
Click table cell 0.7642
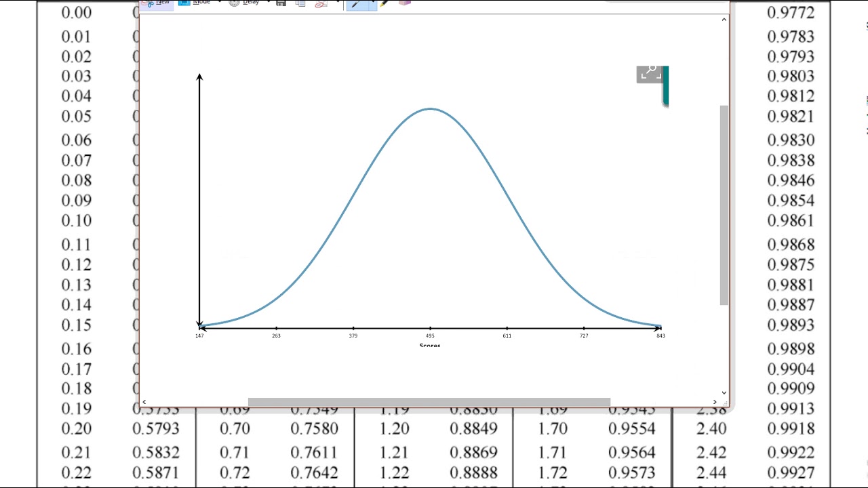[315, 472]
